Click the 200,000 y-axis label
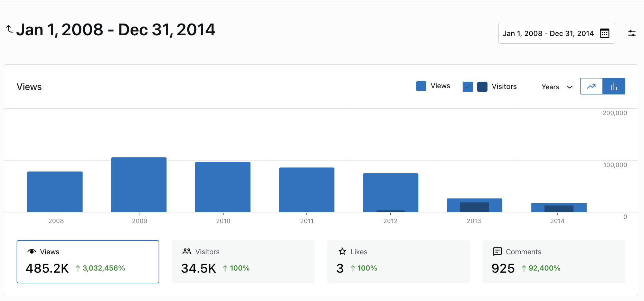This screenshot has height=301, width=644. point(615,113)
